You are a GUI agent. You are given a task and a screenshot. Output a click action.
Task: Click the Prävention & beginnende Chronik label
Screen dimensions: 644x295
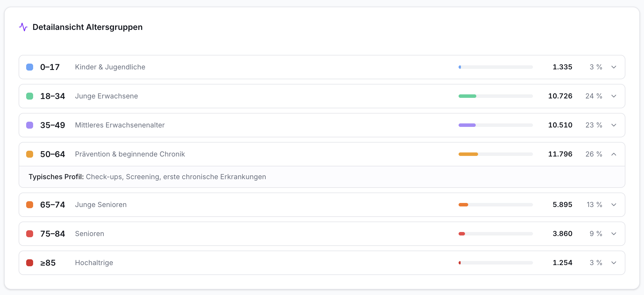[x=130, y=154]
